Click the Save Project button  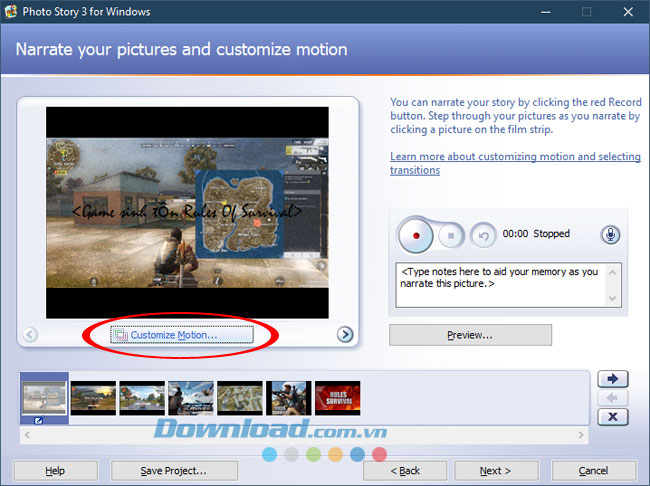click(x=174, y=470)
